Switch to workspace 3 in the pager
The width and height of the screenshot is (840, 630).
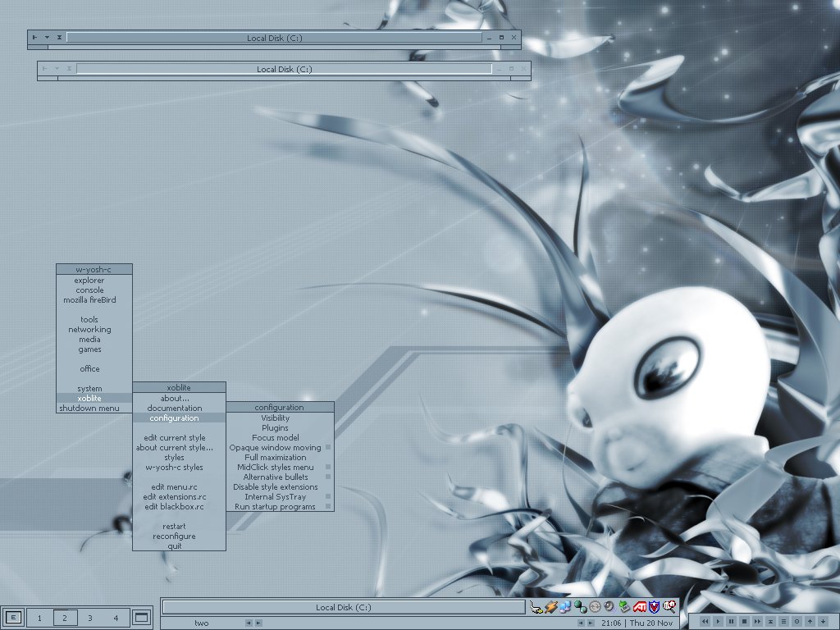tap(90, 618)
